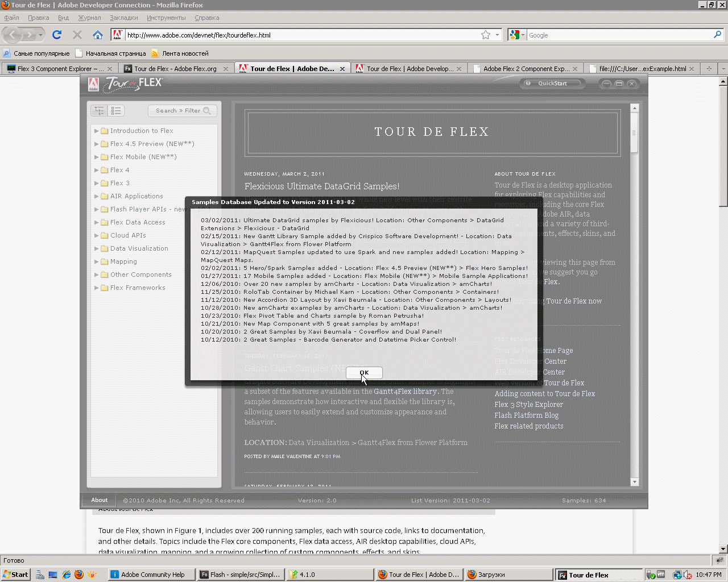Select the Flex Frameworks tree item
This screenshot has height=582, width=728.
(138, 288)
